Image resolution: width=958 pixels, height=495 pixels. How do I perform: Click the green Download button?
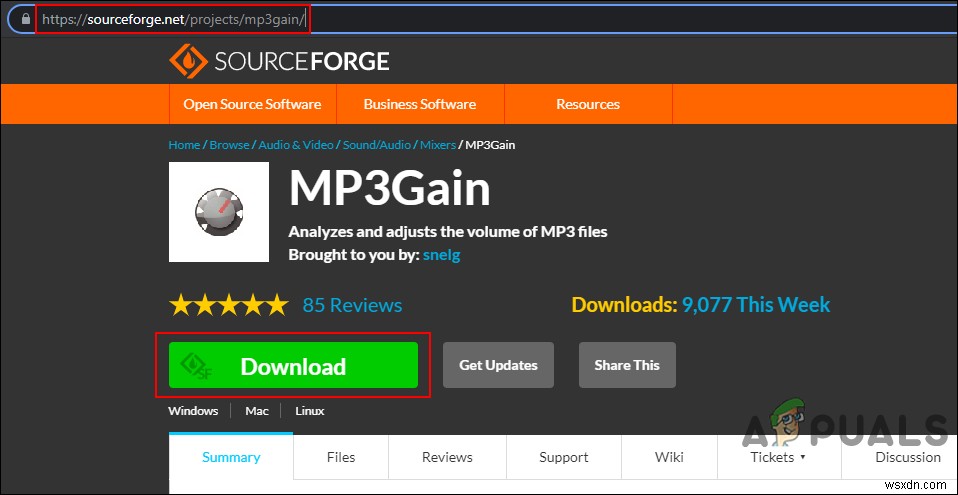[293, 365]
